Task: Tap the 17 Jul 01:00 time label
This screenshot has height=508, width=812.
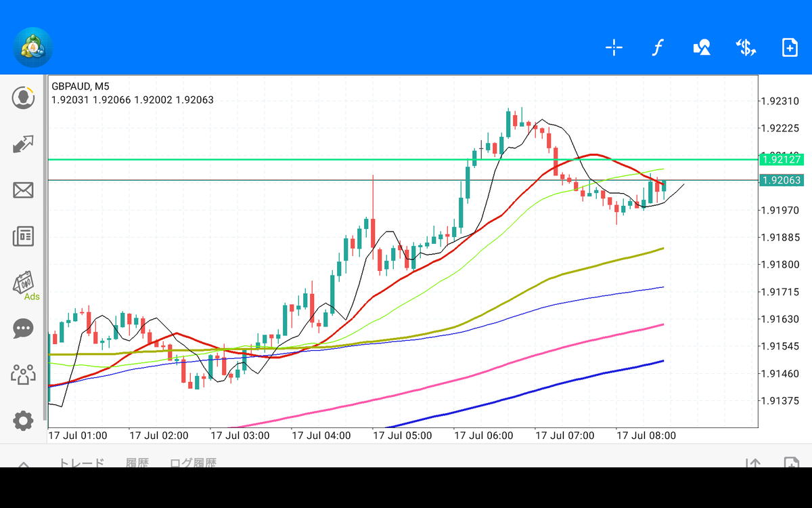Action: pos(77,436)
